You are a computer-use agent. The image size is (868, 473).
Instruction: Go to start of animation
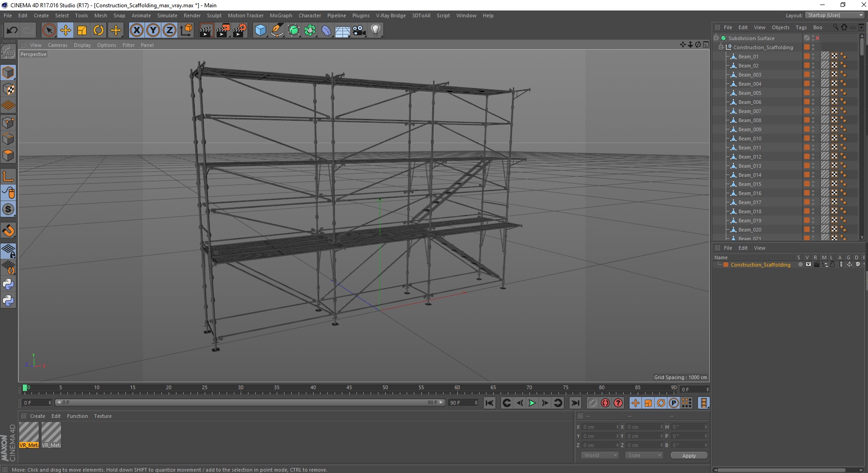(x=490, y=403)
